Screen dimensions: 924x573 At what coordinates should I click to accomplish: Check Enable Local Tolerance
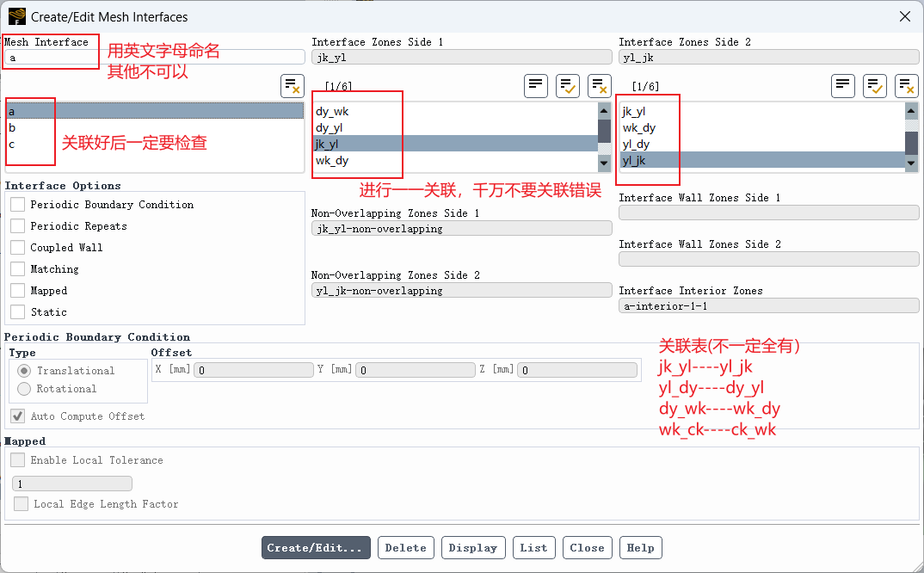tap(18, 459)
